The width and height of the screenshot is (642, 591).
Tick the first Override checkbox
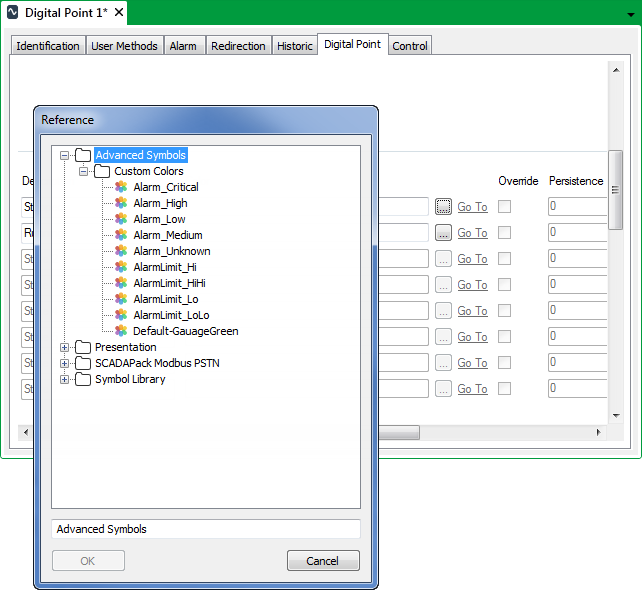(505, 207)
